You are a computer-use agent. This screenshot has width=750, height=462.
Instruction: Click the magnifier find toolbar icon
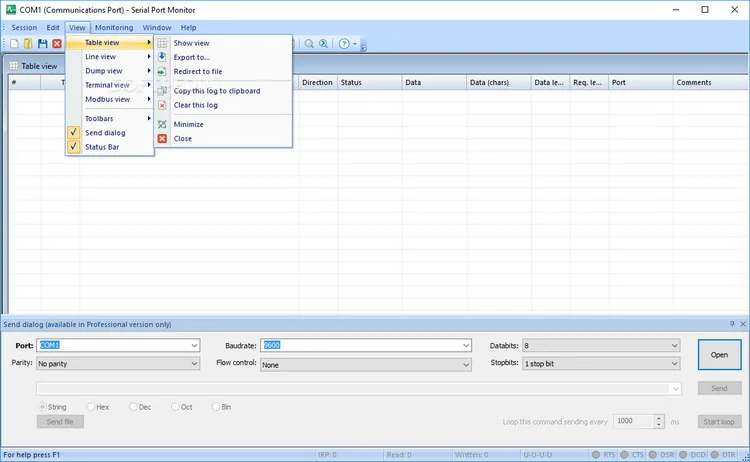pyautogui.click(x=309, y=44)
